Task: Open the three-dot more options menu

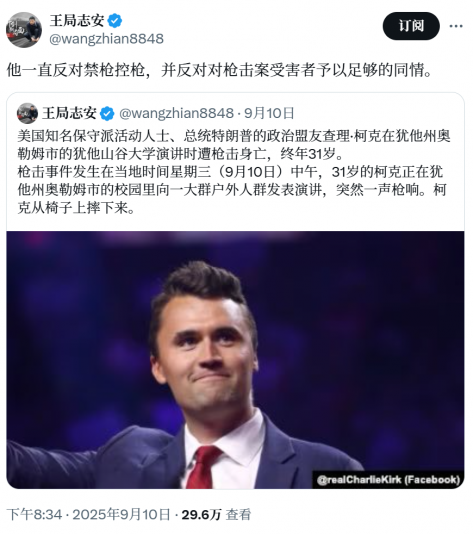Action: 456,26
